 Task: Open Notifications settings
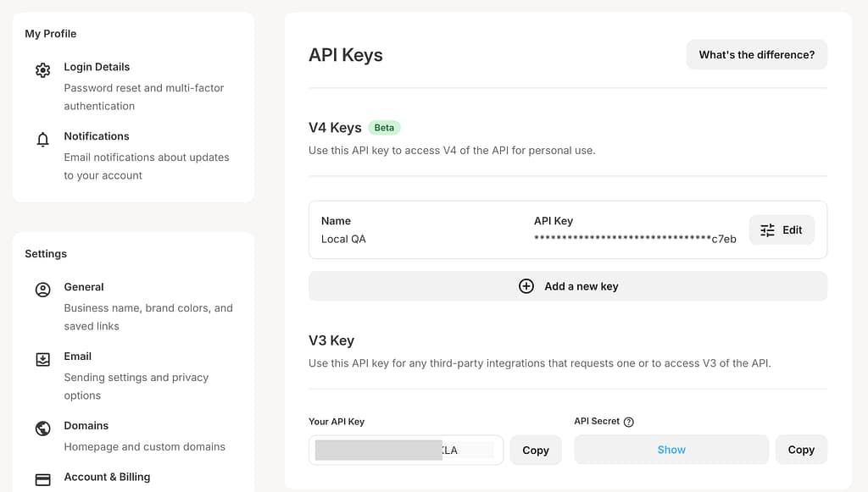point(97,136)
